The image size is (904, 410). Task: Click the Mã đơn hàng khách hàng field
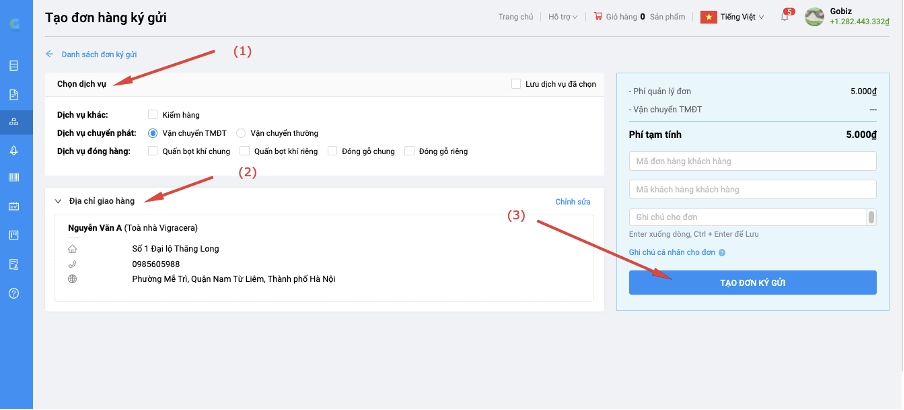click(753, 161)
